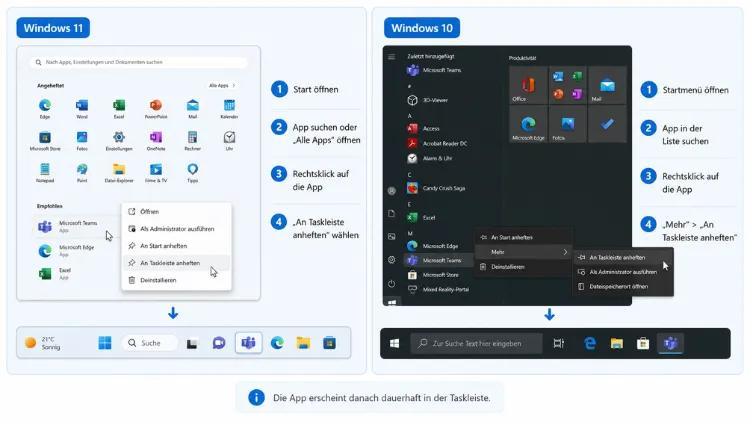Image resolution: width=750 pixels, height=422 pixels.
Task: Open chat icon in Windows 11 taskbar
Action: [219, 343]
